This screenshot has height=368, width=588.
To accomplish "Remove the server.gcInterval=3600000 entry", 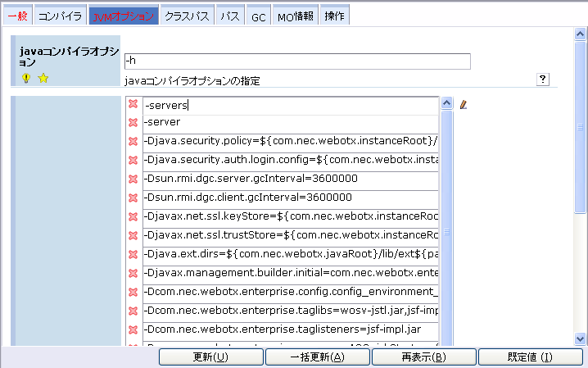I will point(133,179).
